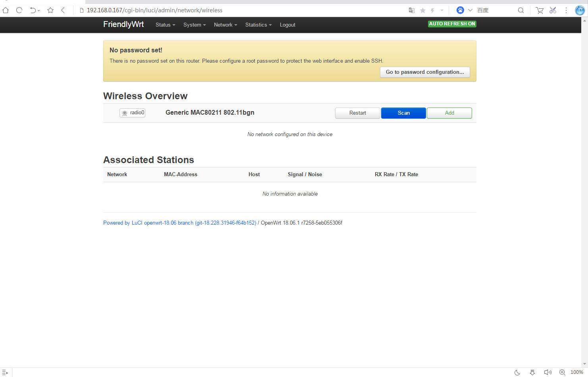Toggle the AUTO REFRESH ON badge

[452, 24]
